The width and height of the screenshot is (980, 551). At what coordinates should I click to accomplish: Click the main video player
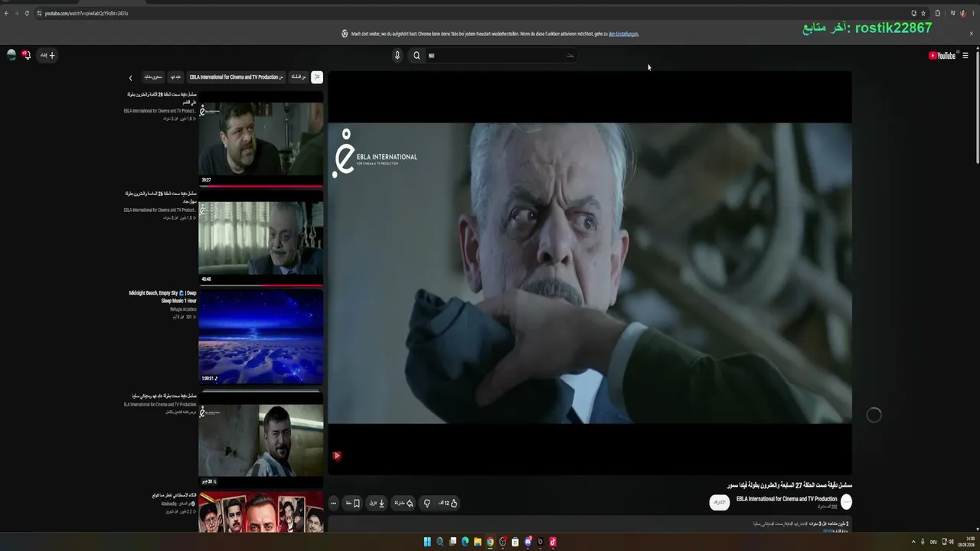tap(590, 273)
